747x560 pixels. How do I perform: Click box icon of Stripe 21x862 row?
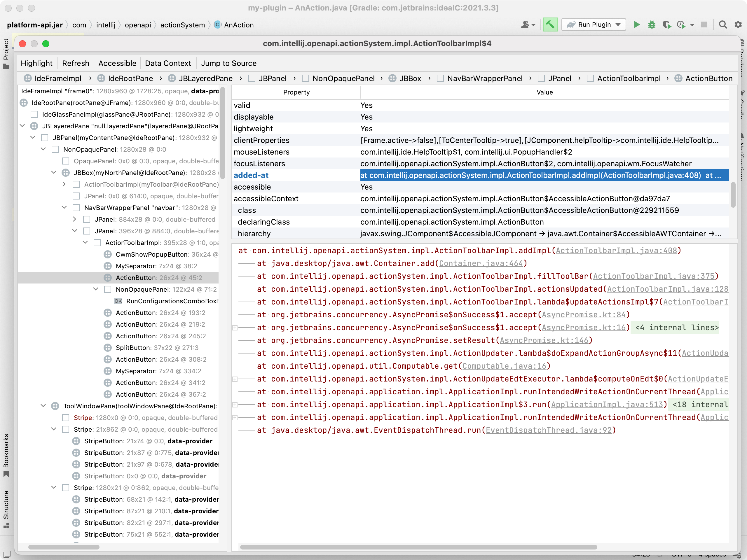66,429
